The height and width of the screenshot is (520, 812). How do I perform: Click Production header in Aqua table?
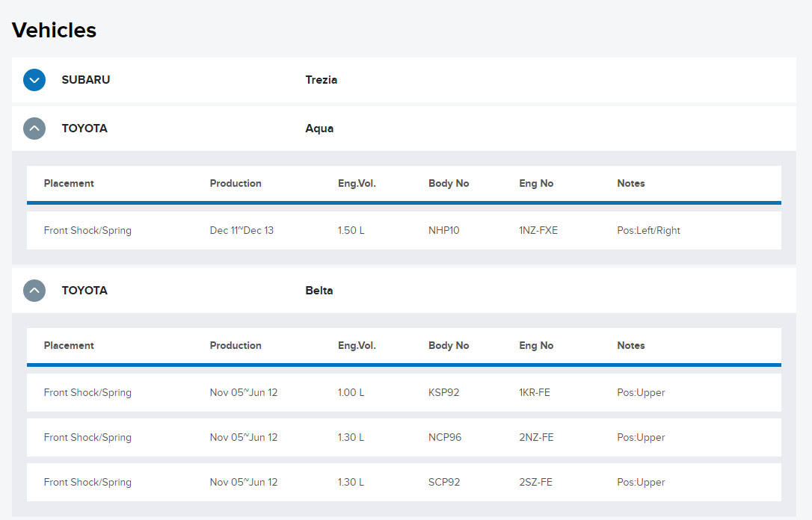236,183
